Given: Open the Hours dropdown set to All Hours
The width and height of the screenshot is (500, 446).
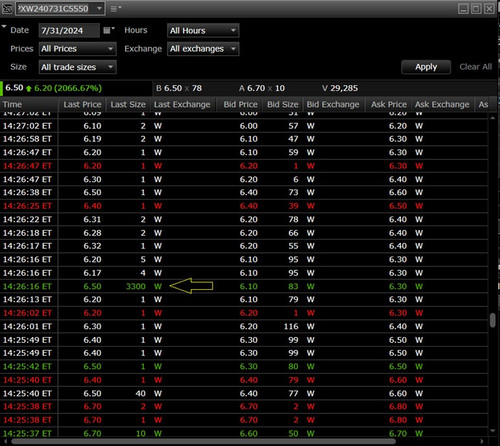Looking at the screenshot, I should pos(203,31).
